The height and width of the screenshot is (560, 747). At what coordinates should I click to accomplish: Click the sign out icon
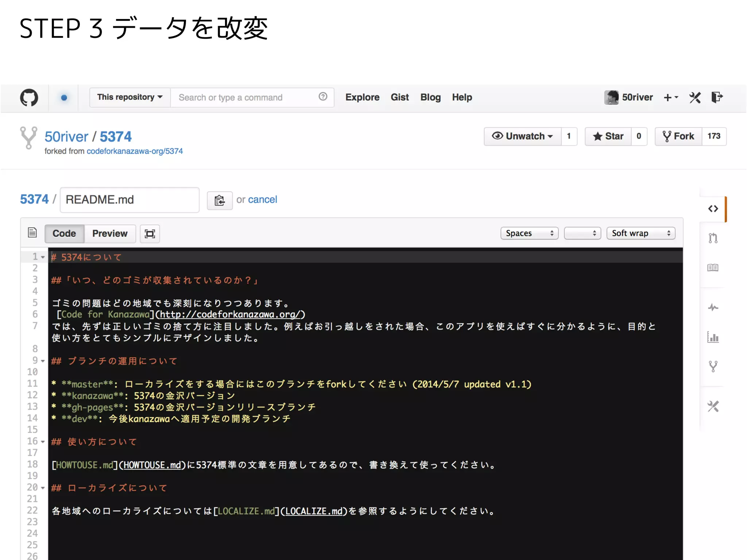[x=717, y=97]
